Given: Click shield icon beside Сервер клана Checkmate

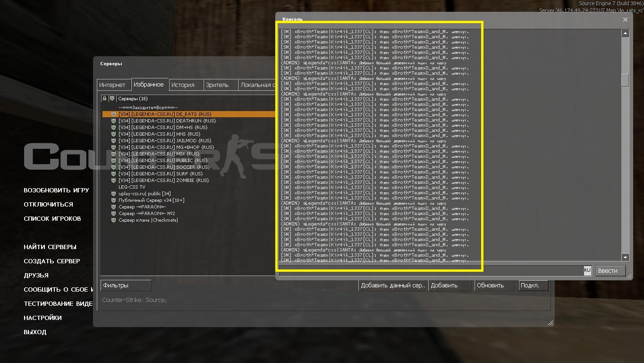Looking at the screenshot, I should pos(113,220).
